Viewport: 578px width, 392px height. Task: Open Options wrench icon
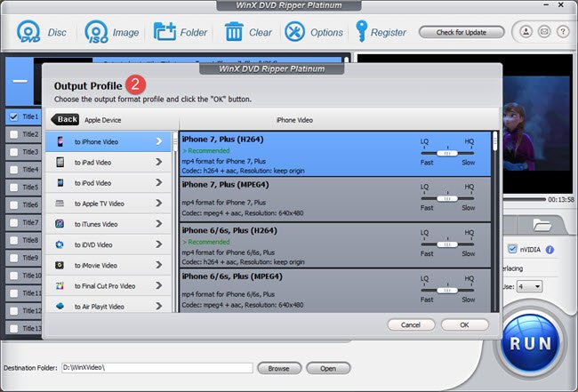click(294, 32)
